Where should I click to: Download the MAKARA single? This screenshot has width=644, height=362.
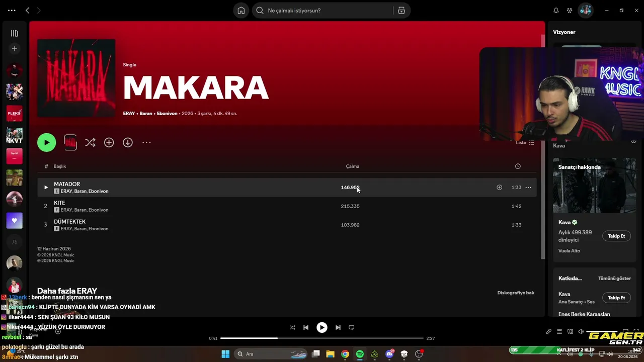[x=128, y=143]
